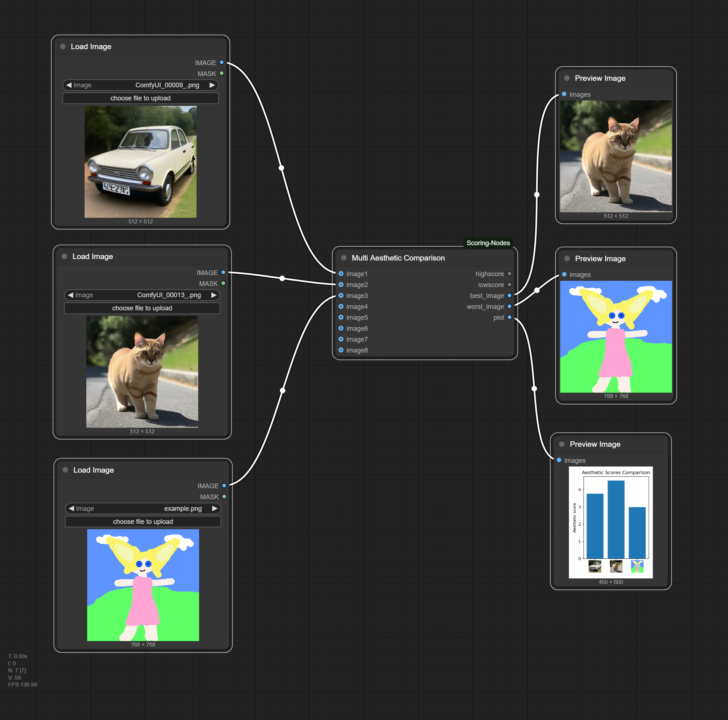Click the Scoring-Nodes badge label
Viewport: 728px width, 720px height.
tap(488, 243)
